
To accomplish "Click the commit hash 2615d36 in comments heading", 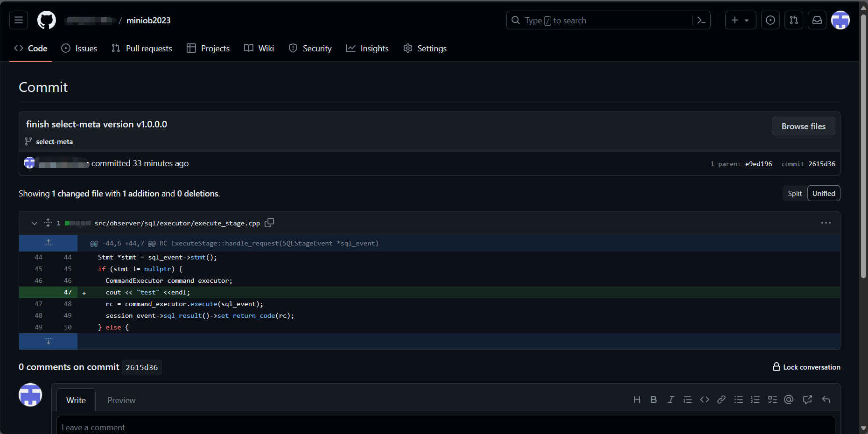I will click(142, 367).
